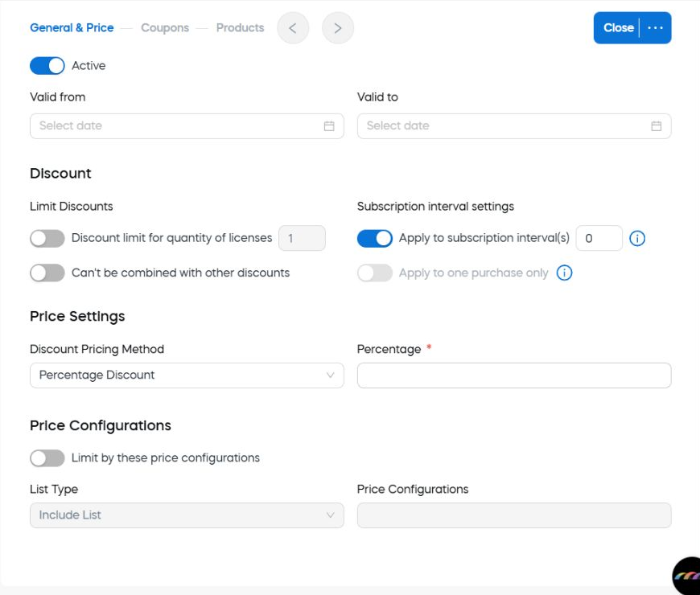Open the round help widget at bottom corner
Screen dimensions: 700x595
pos(686,576)
